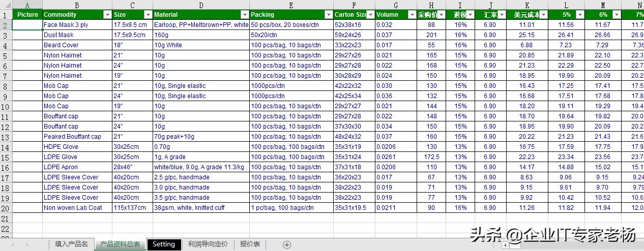Screen dimensions: 644x251
Task: Click the add new sheet plus icon
Action: click(287, 245)
